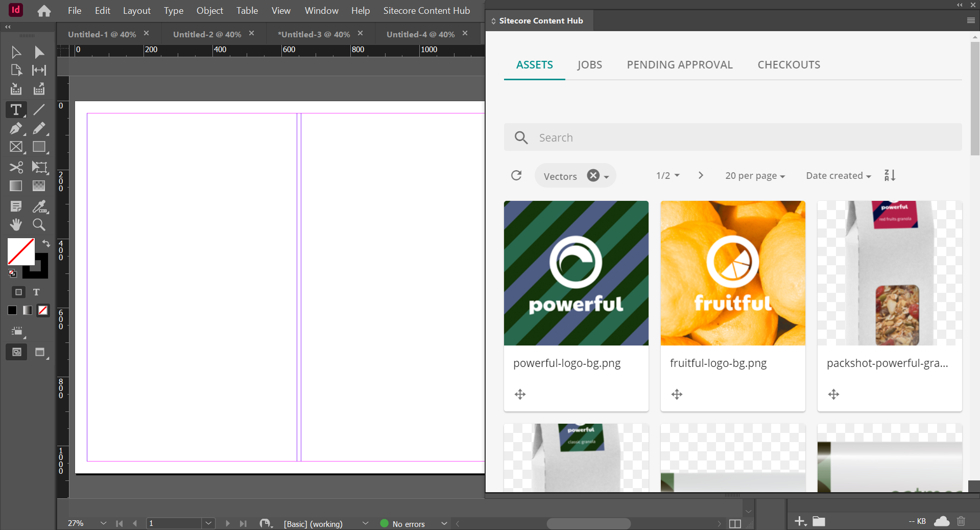The image size is (980, 530).
Task: Switch to the JOBS tab
Action: tap(590, 64)
